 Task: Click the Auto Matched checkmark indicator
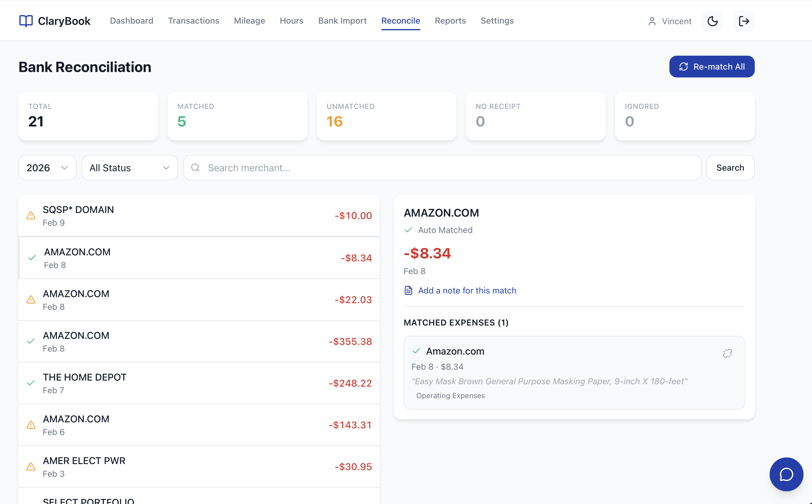point(408,230)
